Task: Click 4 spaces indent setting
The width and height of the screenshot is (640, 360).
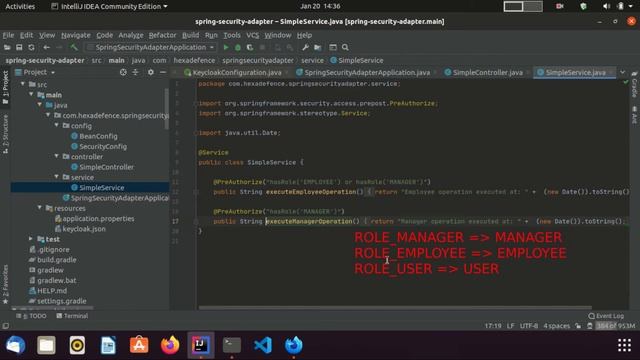Action: coord(557,326)
